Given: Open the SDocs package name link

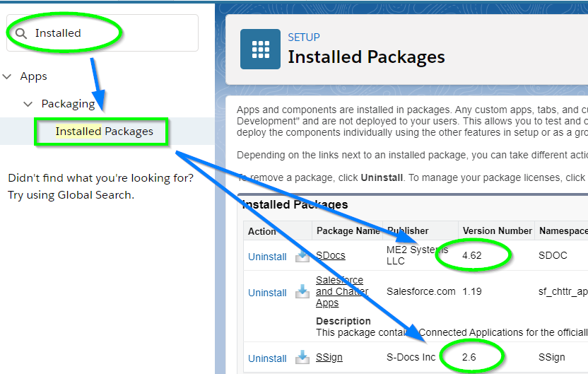Looking at the screenshot, I should pyautogui.click(x=330, y=255).
